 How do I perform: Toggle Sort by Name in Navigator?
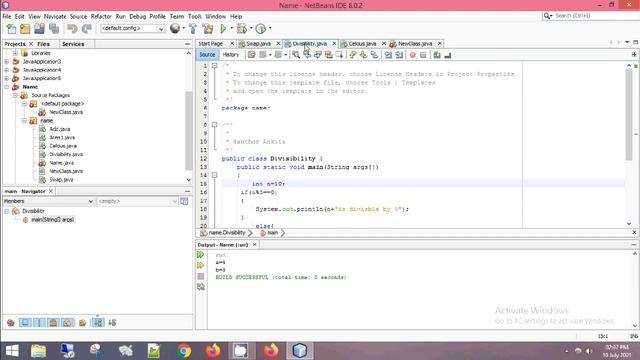(x=98, y=323)
